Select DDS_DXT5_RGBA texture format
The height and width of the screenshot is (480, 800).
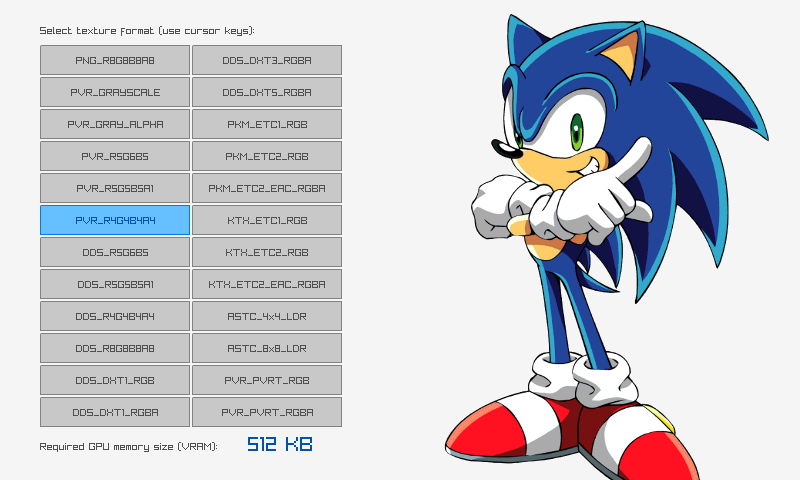pos(267,92)
